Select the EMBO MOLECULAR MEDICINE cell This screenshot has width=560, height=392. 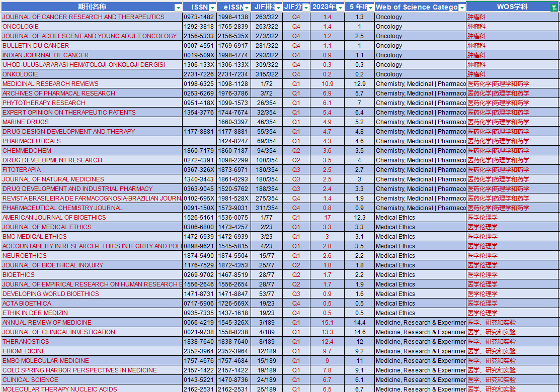[x=92, y=361]
